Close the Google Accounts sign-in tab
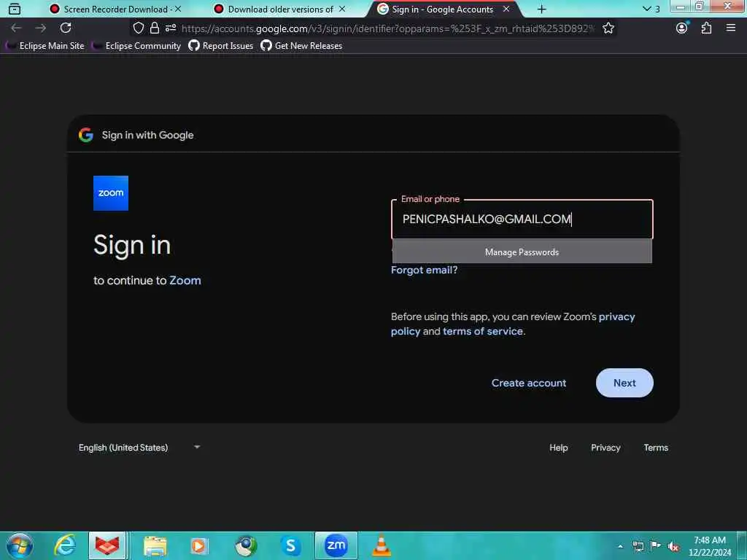Screen dimensions: 747x560 pyautogui.click(x=506, y=9)
